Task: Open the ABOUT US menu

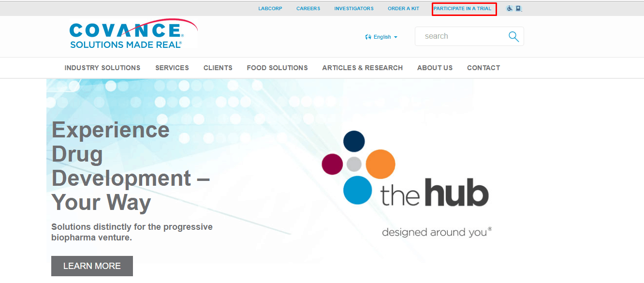Action: point(435,68)
